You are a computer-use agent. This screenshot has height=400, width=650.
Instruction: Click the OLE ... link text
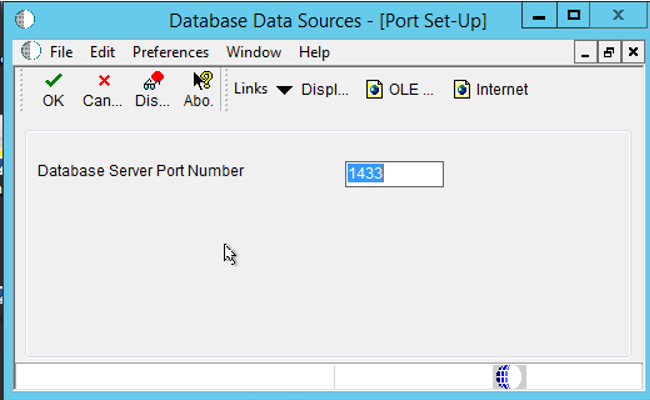point(411,89)
